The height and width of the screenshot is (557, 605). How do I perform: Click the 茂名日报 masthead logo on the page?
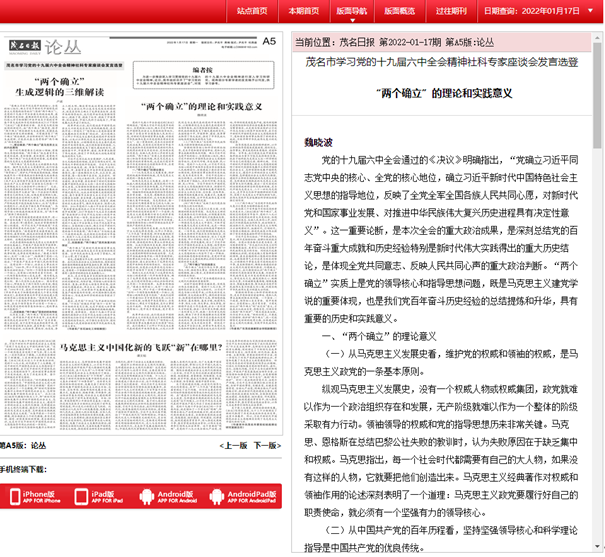[25, 46]
